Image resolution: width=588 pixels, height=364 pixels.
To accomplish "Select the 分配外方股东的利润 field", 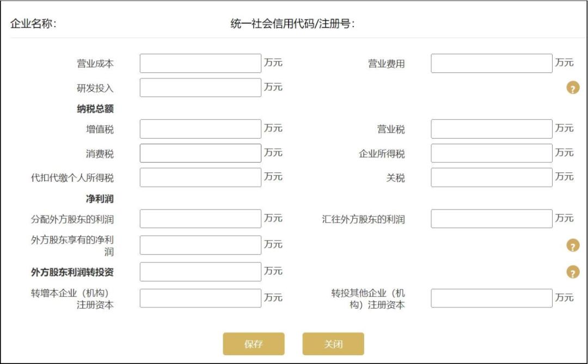I will (x=200, y=218).
